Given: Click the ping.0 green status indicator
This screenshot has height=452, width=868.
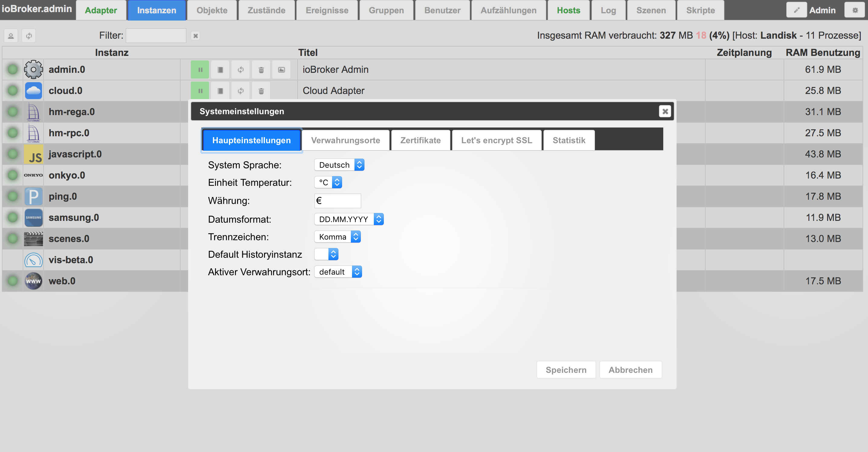Looking at the screenshot, I should (13, 196).
